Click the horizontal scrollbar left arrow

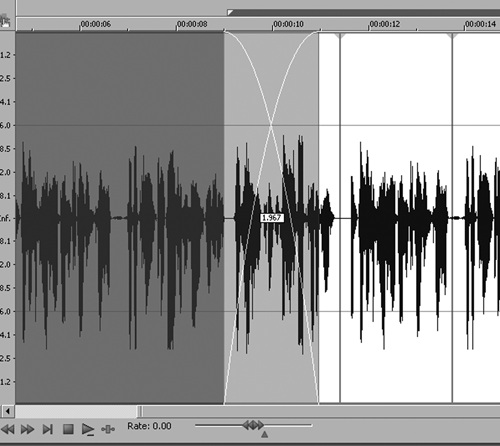8,411
